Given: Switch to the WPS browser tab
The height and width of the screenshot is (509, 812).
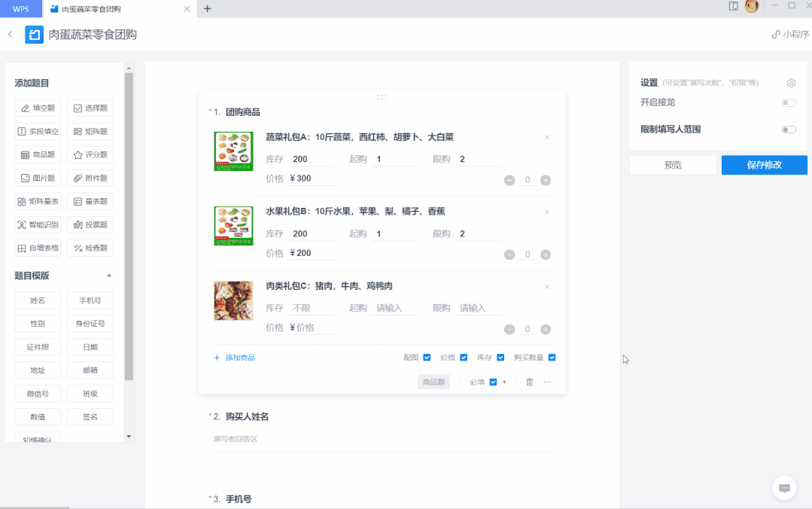Looking at the screenshot, I should [x=20, y=9].
